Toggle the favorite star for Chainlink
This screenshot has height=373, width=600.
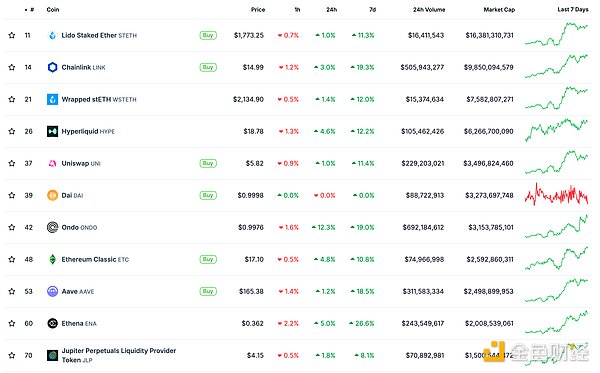[x=12, y=67]
